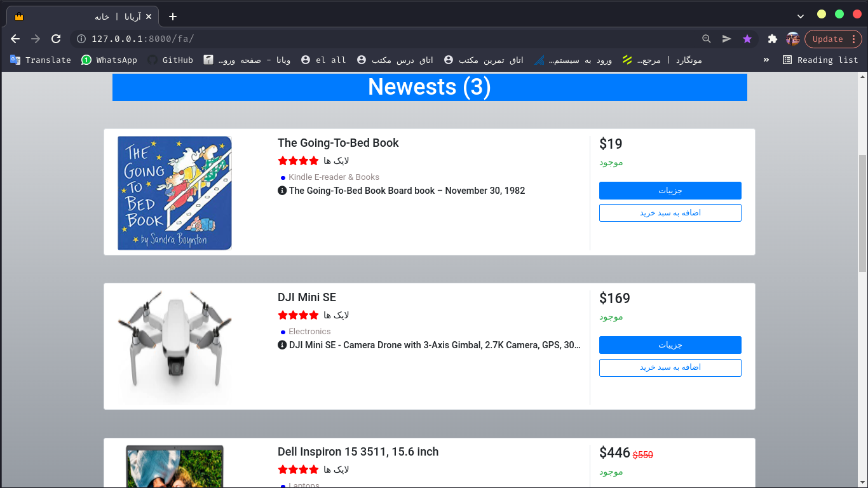Viewport: 868px width, 488px height.
Task: Click the share/send page icon
Action: point(726,39)
